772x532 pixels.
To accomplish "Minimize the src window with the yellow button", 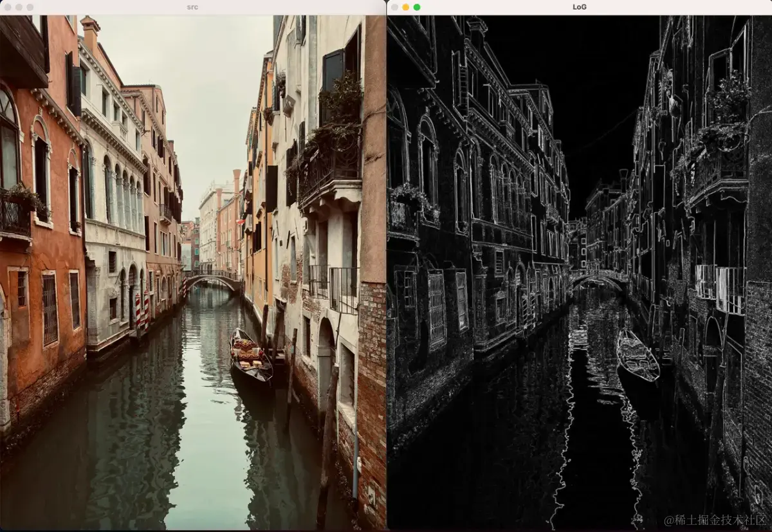I will (x=19, y=7).
